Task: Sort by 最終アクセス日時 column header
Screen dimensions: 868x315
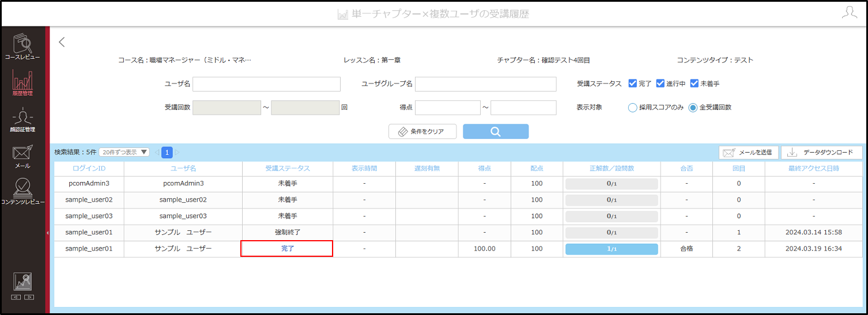Action: [814, 169]
